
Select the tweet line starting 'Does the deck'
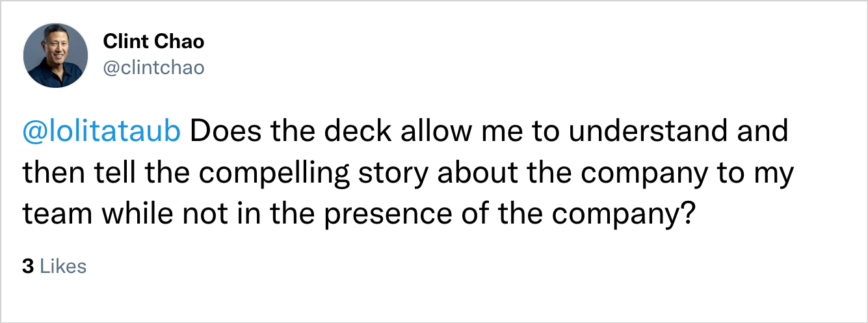click(489, 132)
